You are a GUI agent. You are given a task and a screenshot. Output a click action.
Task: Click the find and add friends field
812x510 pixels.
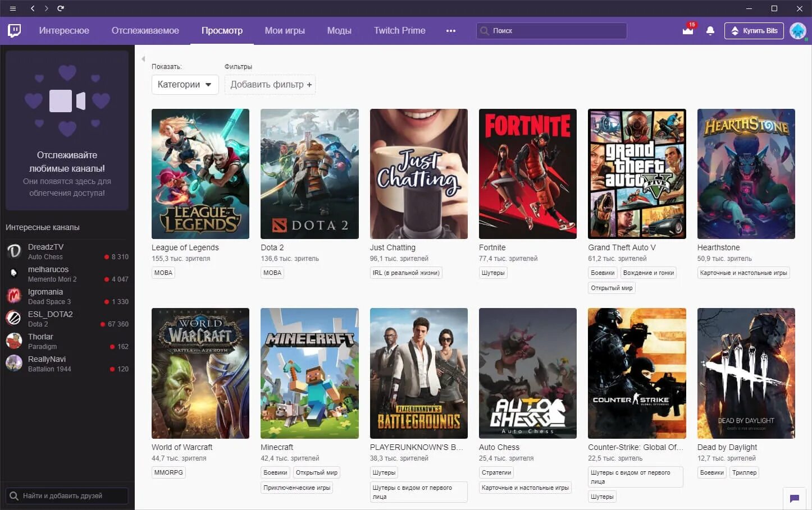point(67,496)
